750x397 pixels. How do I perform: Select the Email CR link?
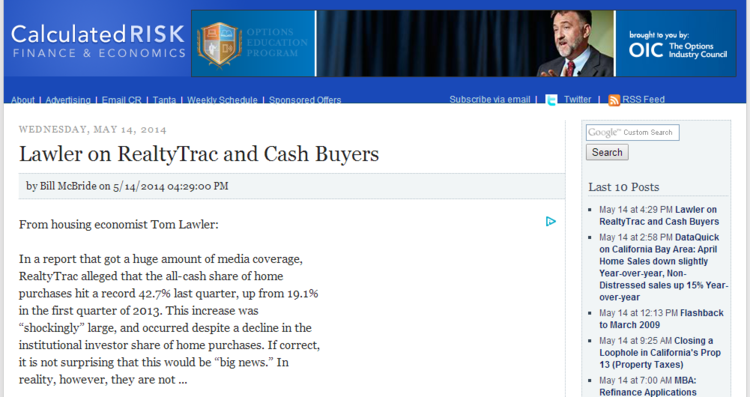[121, 100]
